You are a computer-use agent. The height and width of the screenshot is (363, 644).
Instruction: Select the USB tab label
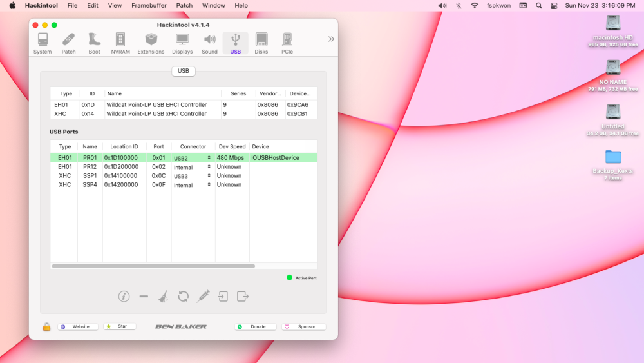(x=183, y=71)
